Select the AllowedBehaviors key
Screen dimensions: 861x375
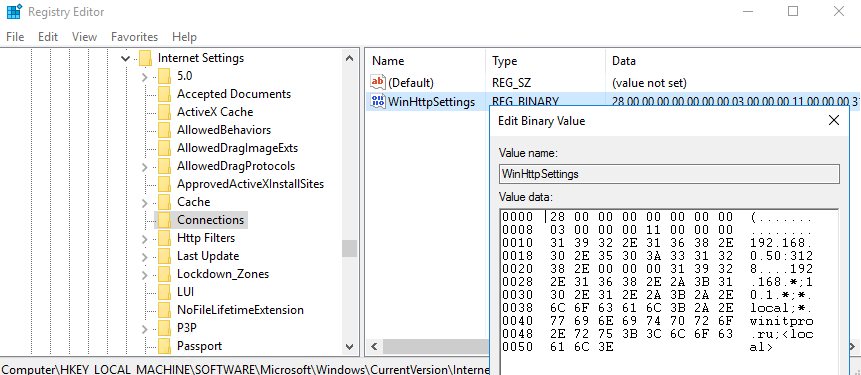tap(224, 130)
